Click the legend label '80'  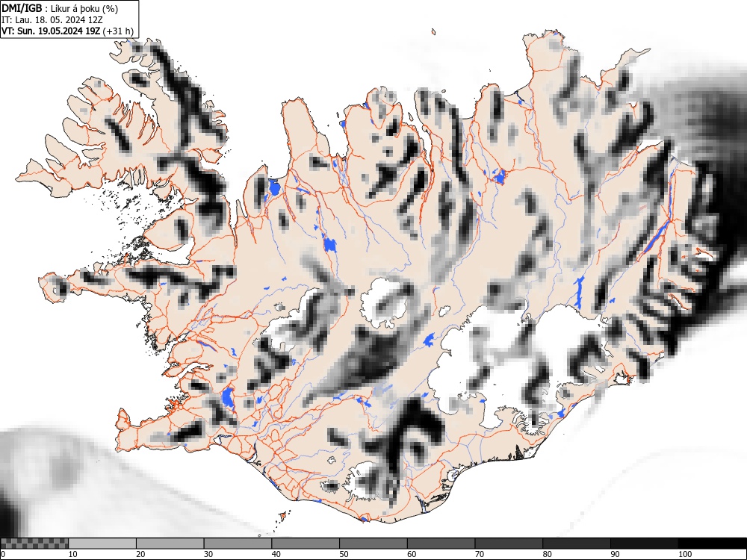click(547, 554)
